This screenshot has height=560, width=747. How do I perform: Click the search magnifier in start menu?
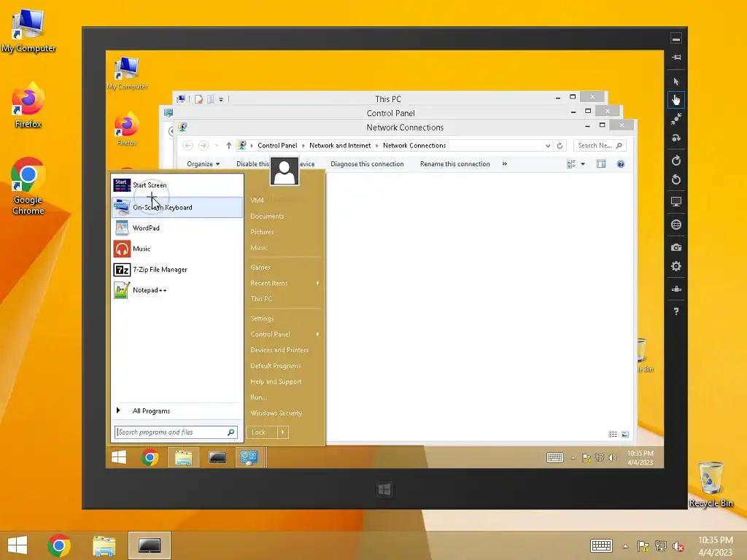(231, 432)
